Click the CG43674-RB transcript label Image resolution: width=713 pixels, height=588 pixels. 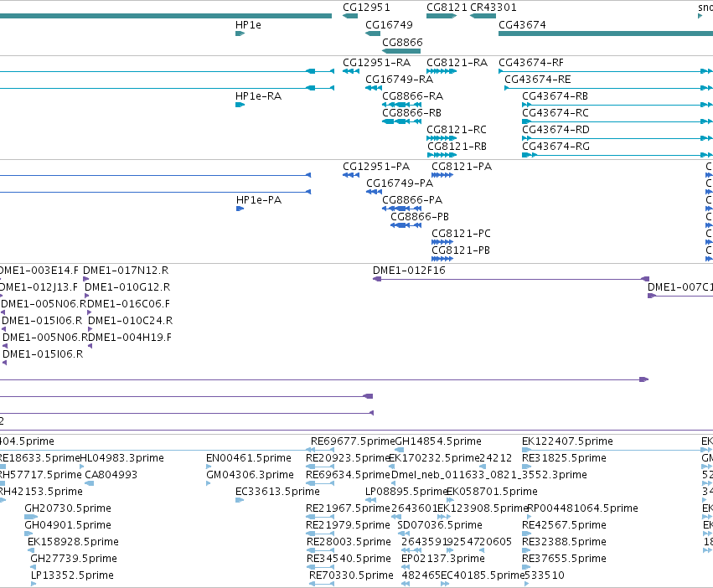click(x=555, y=96)
